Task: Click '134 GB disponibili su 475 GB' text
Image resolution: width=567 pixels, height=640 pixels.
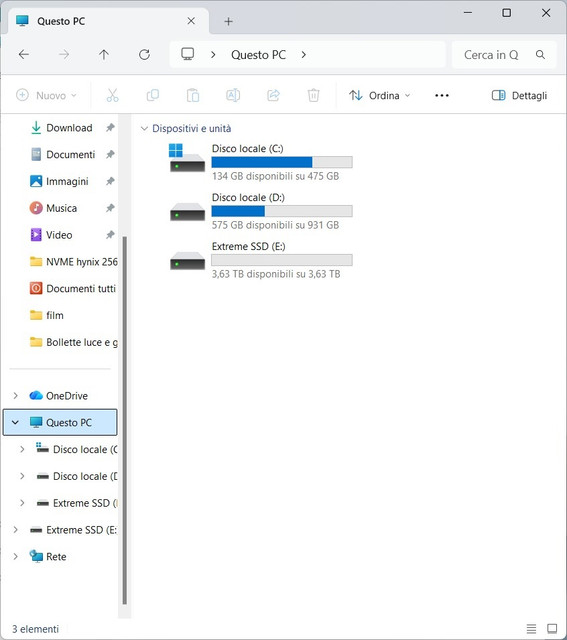Action: (x=276, y=176)
